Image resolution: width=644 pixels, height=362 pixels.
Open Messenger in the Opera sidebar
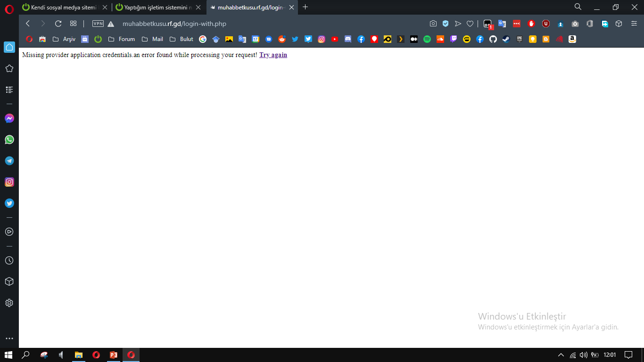pyautogui.click(x=9, y=118)
